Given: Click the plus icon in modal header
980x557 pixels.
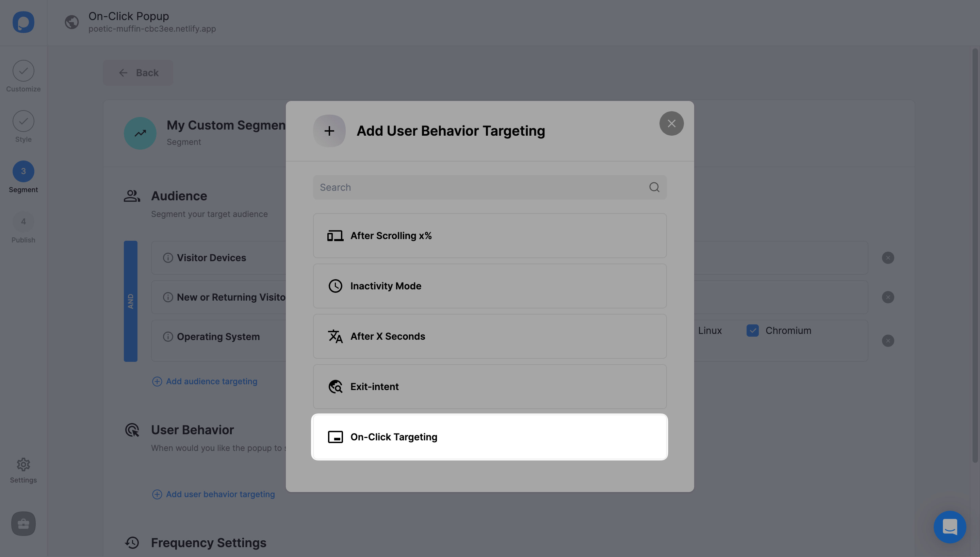Looking at the screenshot, I should pos(329,131).
